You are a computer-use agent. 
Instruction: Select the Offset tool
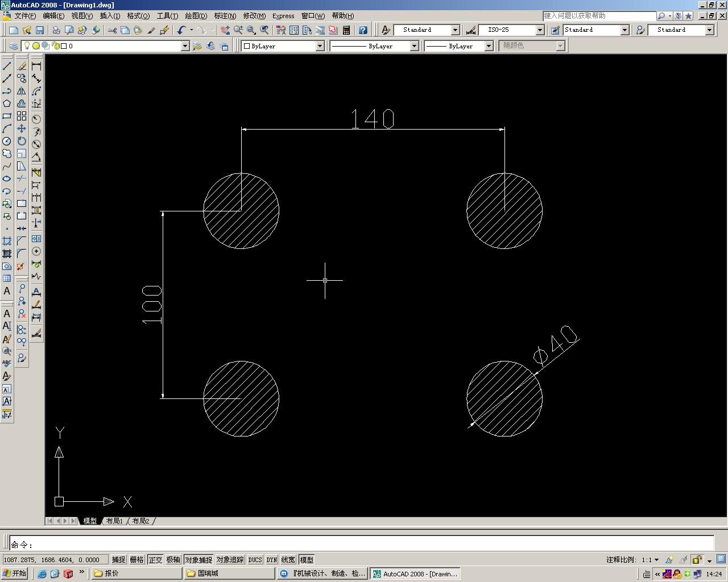(22, 103)
